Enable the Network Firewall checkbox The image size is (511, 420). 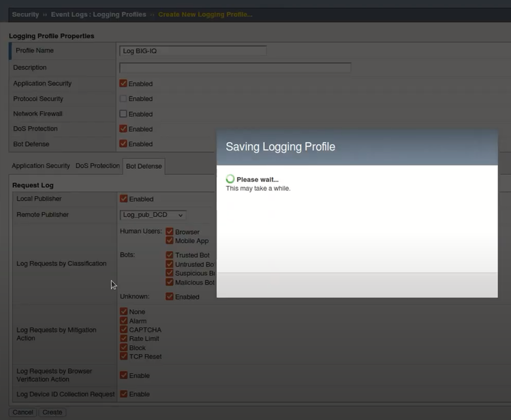click(123, 114)
